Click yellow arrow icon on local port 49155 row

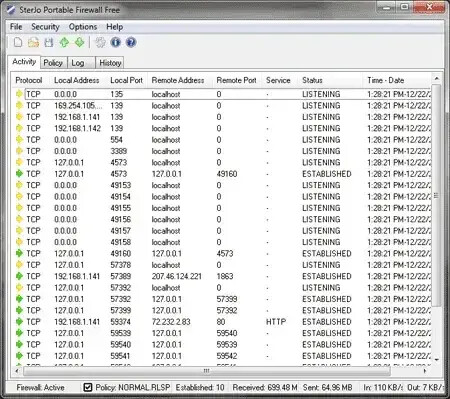click(19, 208)
